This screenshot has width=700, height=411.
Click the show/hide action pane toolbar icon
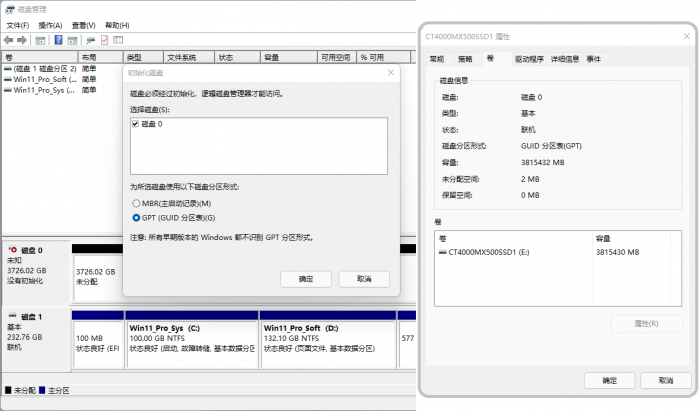tap(72, 41)
